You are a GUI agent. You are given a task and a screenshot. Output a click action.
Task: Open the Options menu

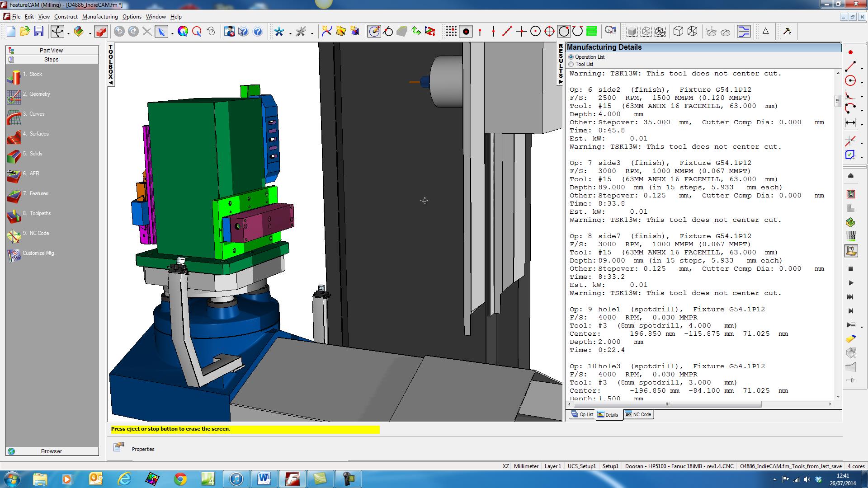pyautogui.click(x=132, y=17)
